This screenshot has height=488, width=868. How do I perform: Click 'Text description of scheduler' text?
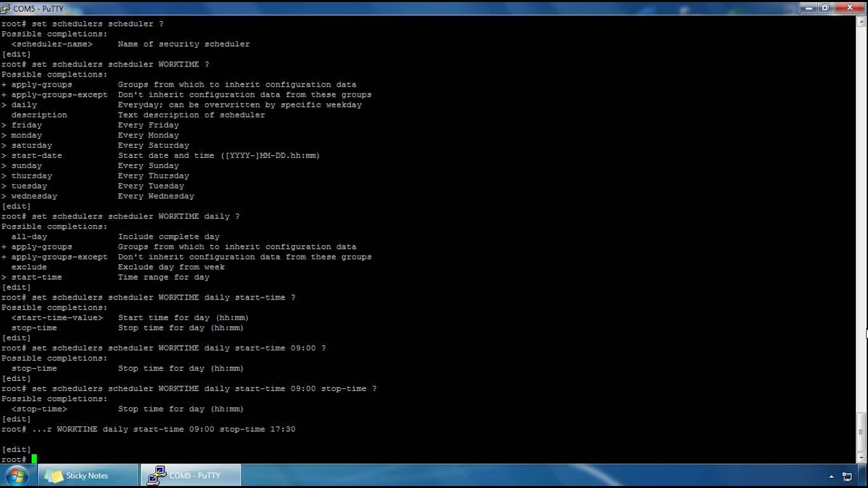(191, 115)
